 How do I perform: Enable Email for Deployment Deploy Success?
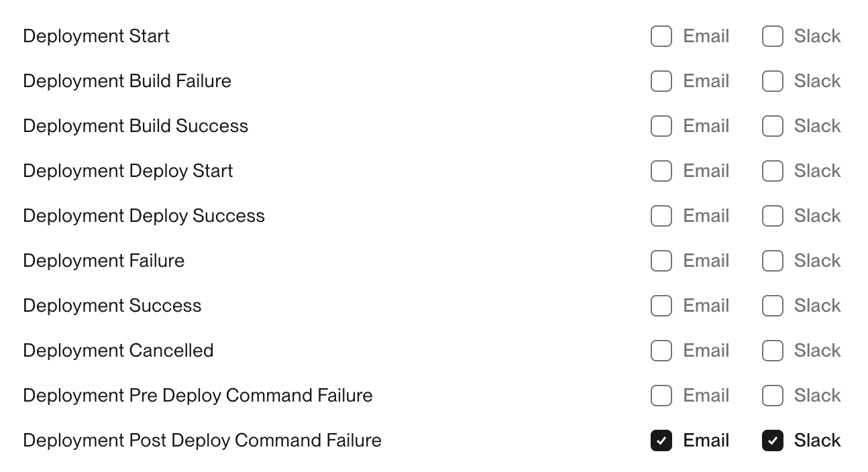(x=661, y=216)
